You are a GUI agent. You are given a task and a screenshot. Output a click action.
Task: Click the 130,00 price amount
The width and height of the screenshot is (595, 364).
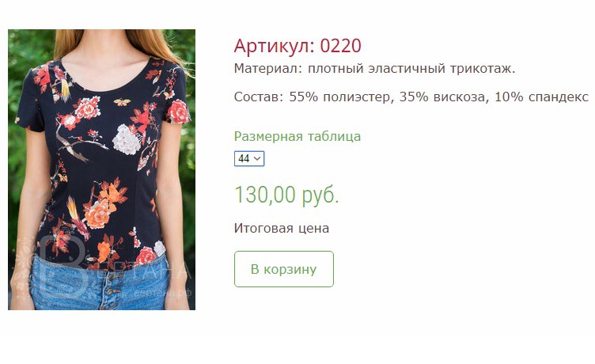[265, 195]
